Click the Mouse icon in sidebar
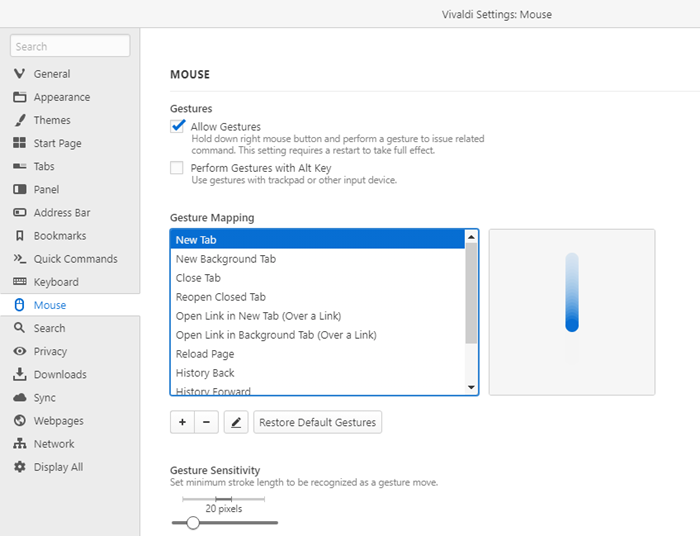Viewport: 700px width, 536px height. [x=19, y=305]
